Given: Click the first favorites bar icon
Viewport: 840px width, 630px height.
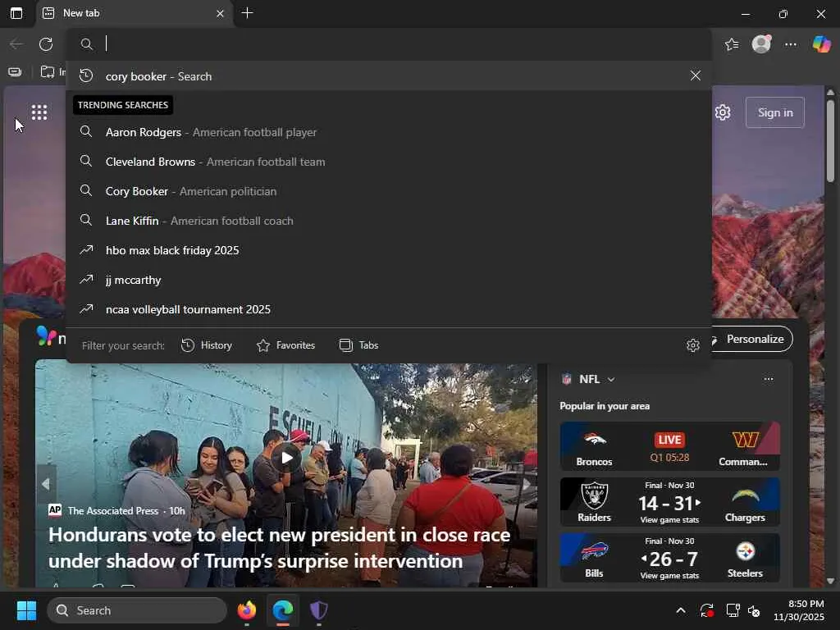Looking at the screenshot, I should tap(15, 72).
